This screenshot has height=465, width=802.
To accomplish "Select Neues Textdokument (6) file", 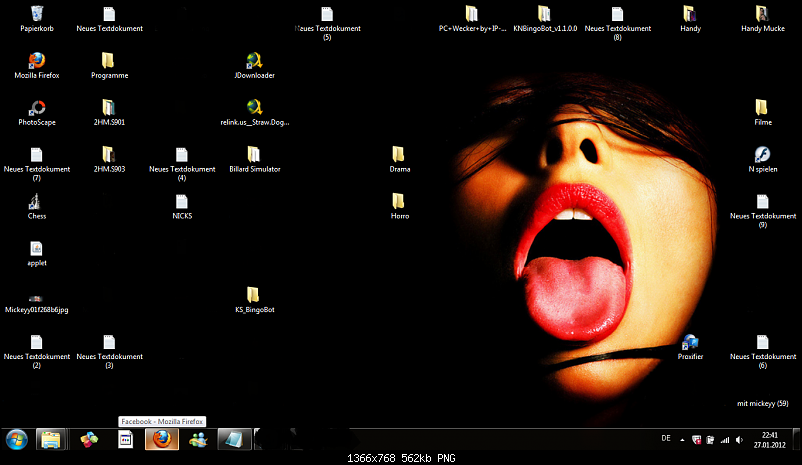I will (763, 351).
